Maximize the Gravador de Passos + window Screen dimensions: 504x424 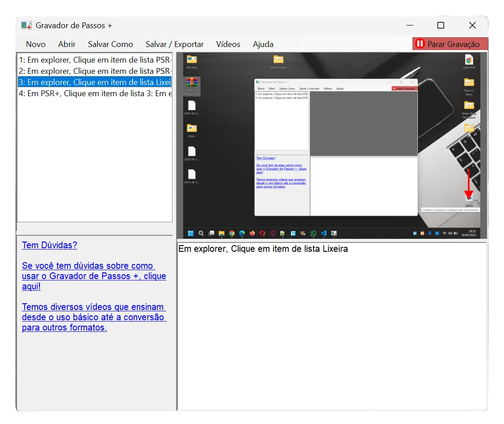tap(441, 25)
